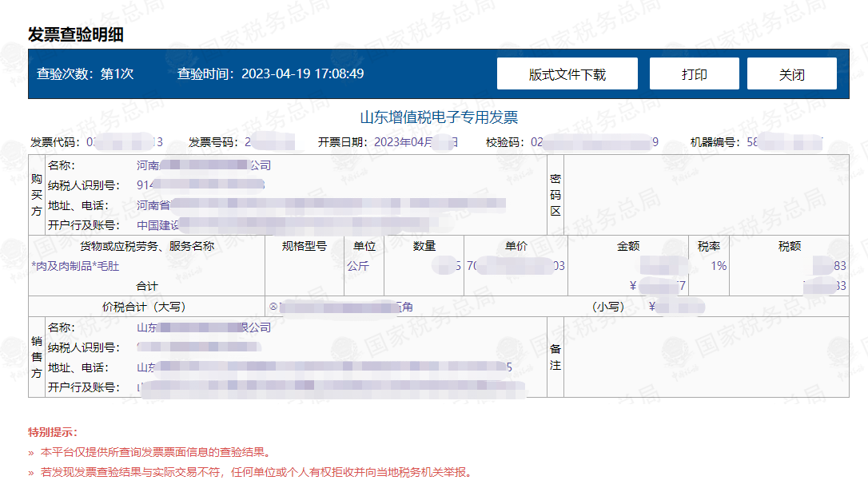
Task: Click the （小写）label
Action: (x=608, y=307)
